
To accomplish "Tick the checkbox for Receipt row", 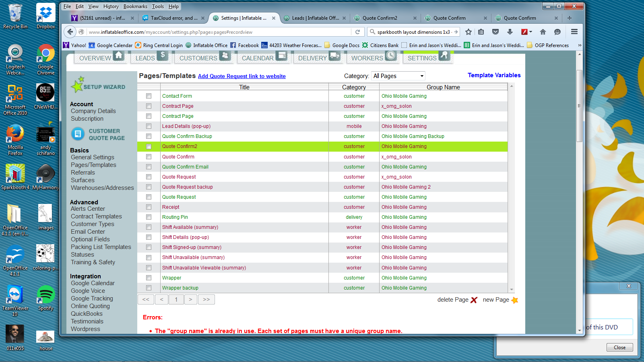I will click(x=149, y=207).
